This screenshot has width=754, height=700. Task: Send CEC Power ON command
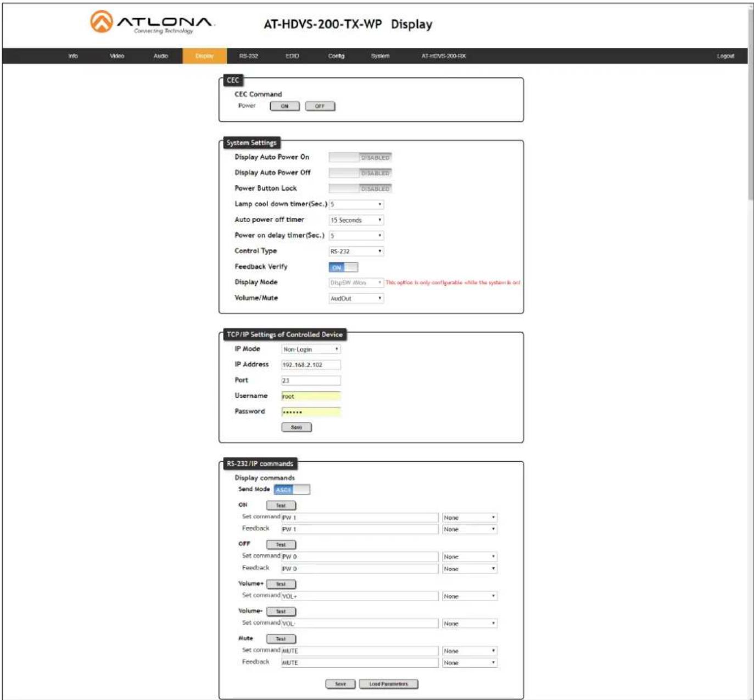284,106
